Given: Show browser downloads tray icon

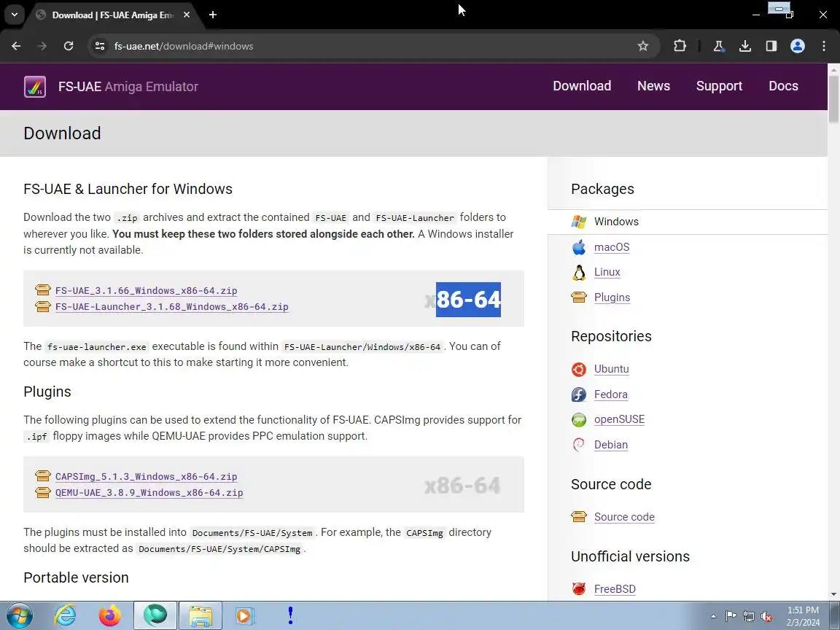Looking at the screenshot, I should point(745,46).
